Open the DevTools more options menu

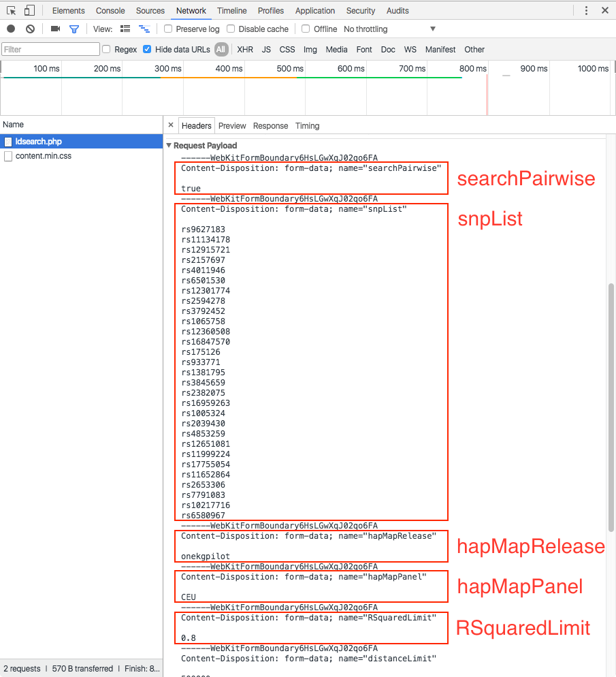[x=586, y=10]
